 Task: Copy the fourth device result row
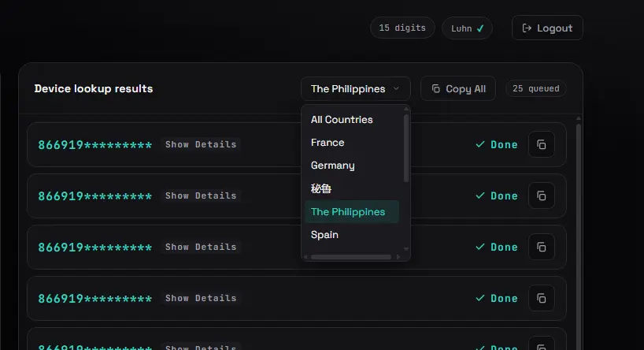coord(542,298)
